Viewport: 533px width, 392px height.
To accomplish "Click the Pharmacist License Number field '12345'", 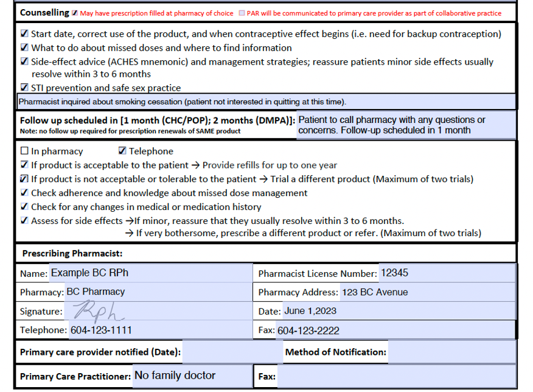I will [447, 273].
